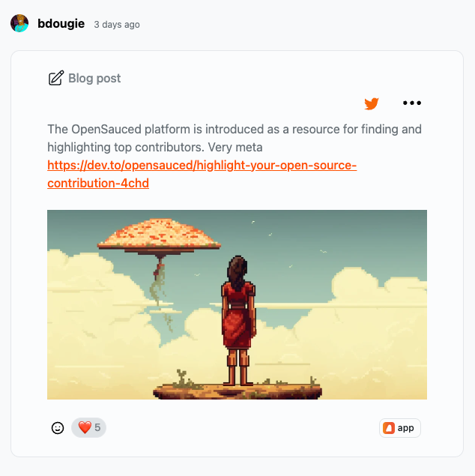Click the orange logo in app badge
The image size is (475, 476).
coord(389,428)
